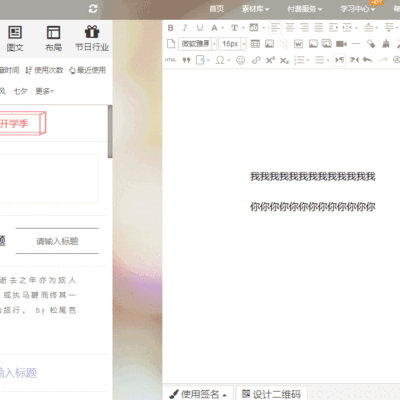Set right-to-left text direction
This screenshot has height=400, width=400.
354,60
